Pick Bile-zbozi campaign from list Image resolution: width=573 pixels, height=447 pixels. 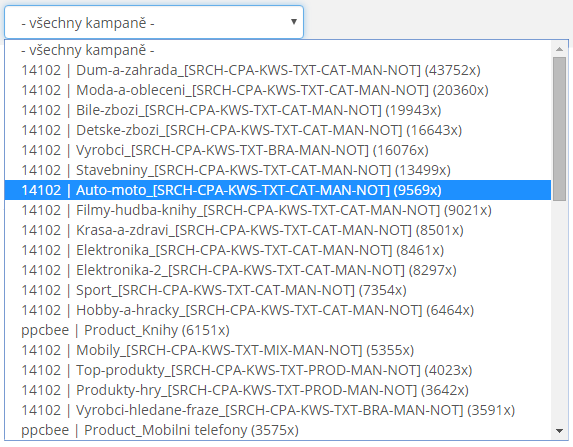tap(278, 110)
